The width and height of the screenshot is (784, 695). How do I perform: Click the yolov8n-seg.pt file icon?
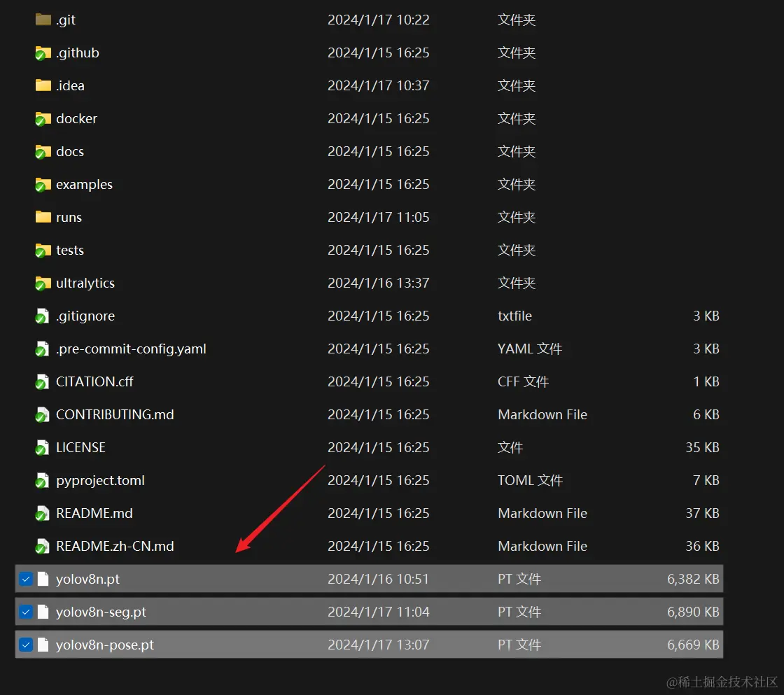pos(43,612)
